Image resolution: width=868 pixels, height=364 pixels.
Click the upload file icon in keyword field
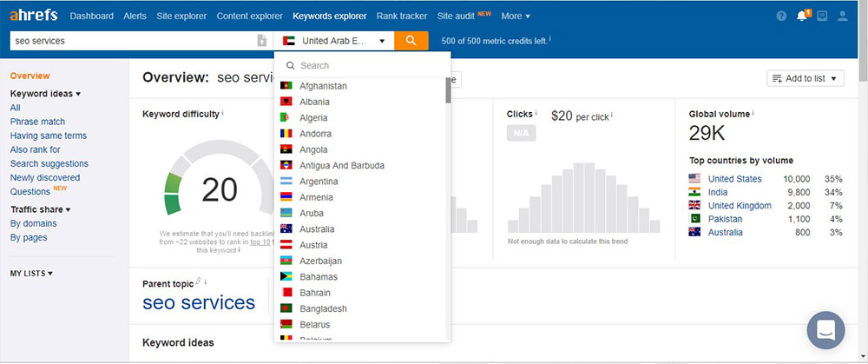click(262, 41)
